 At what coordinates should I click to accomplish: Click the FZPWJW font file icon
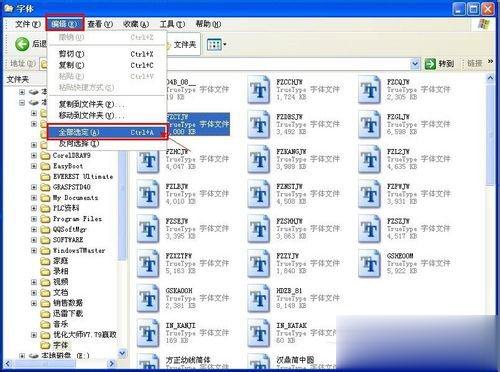(369, 194)
